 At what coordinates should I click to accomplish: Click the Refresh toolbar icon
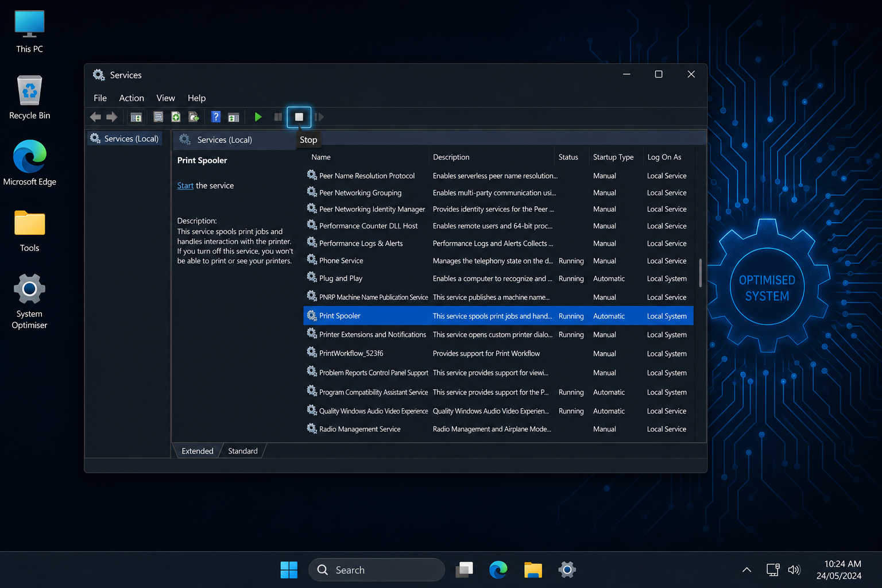[x=176, y=117]
